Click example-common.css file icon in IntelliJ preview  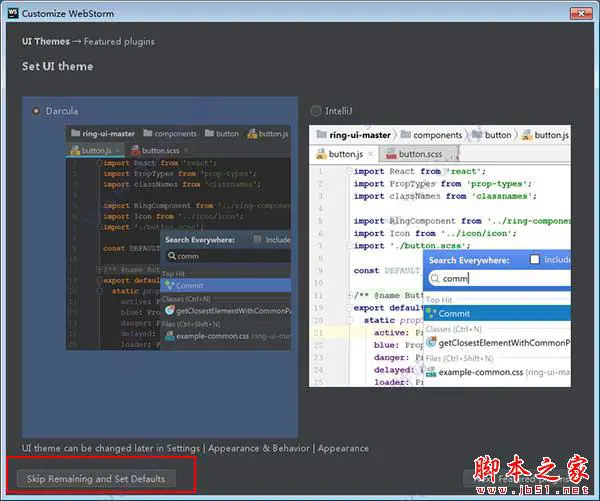click(x=431, y=372)
